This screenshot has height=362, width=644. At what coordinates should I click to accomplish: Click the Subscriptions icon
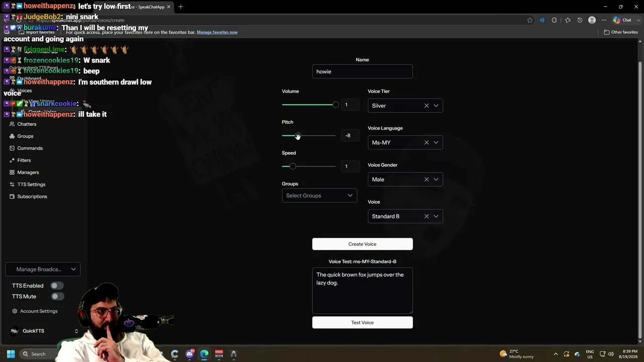(x=12, y=197)
